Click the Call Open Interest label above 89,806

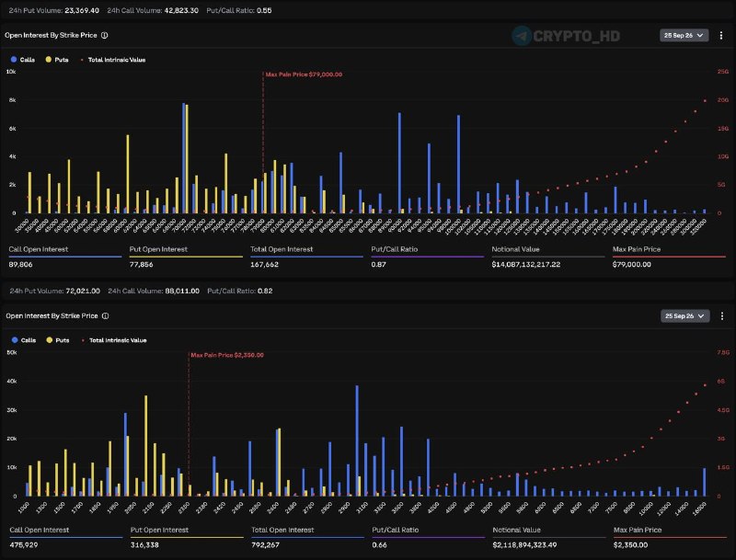(38, 249)
